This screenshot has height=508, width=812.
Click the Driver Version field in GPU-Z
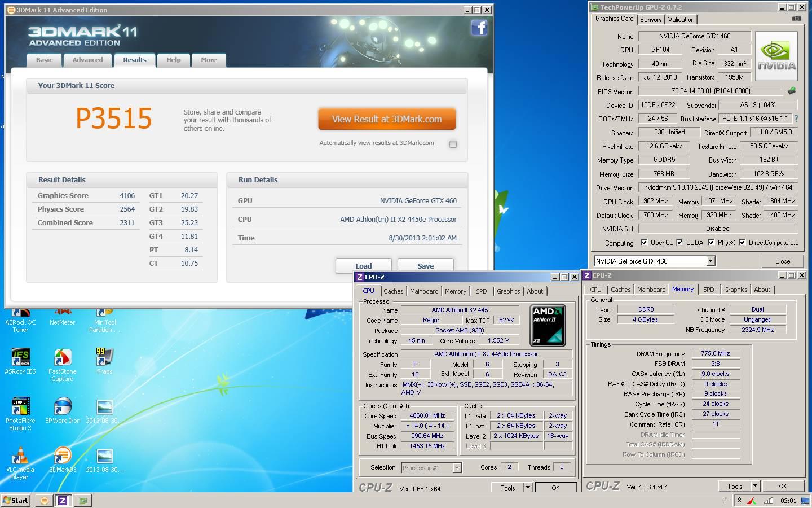click(718, 187)
